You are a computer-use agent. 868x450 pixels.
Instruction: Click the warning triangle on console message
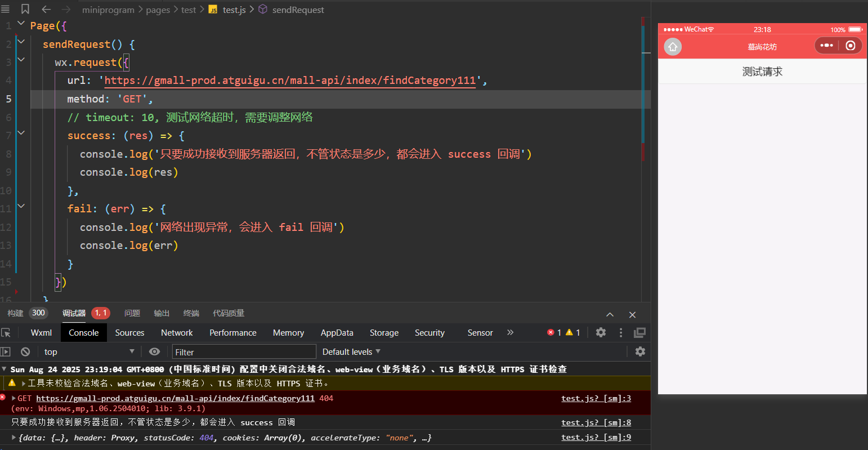coord(11,382)
